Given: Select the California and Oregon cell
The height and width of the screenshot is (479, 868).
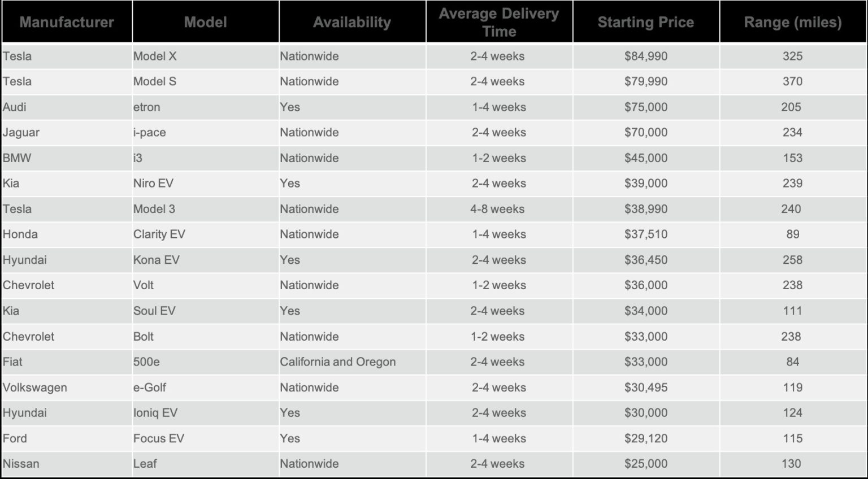Looking at the screenshot, I should (x=337, y=362).
